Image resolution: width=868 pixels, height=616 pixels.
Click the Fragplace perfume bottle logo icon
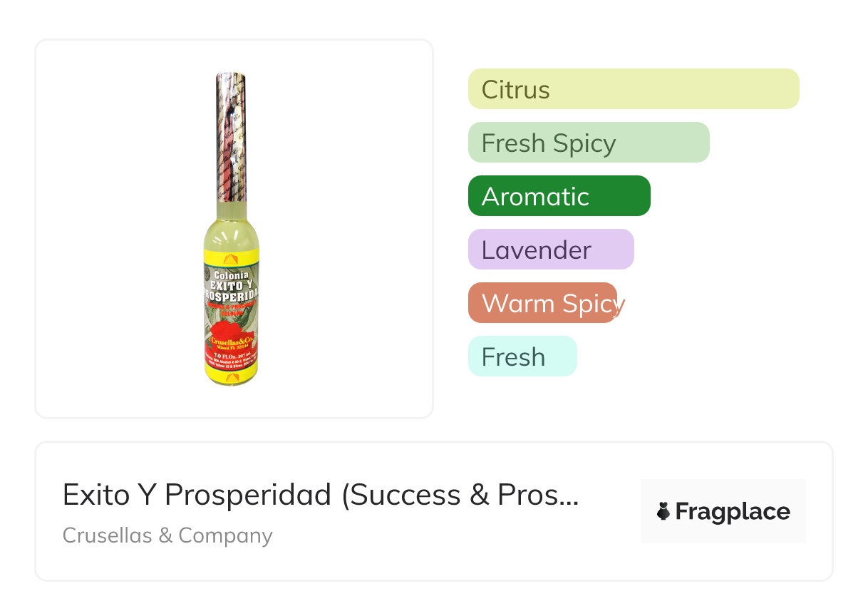tap(663, 511)
